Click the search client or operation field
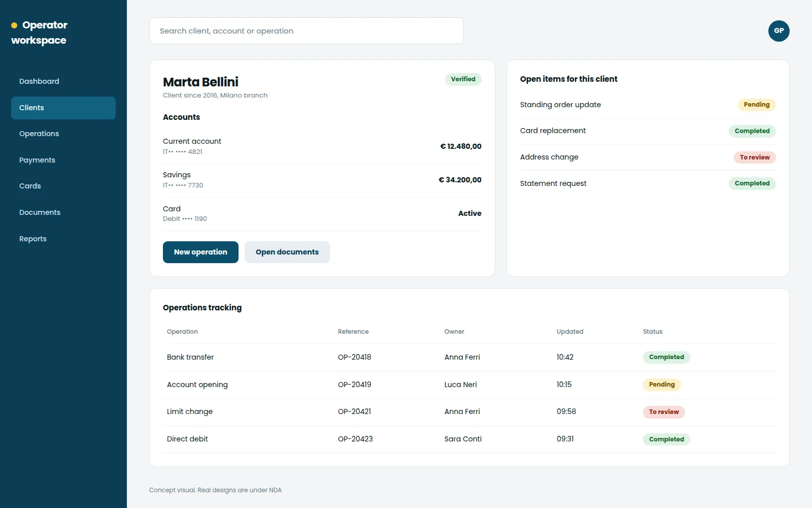 pyautogui.click(x=307, y=31)
